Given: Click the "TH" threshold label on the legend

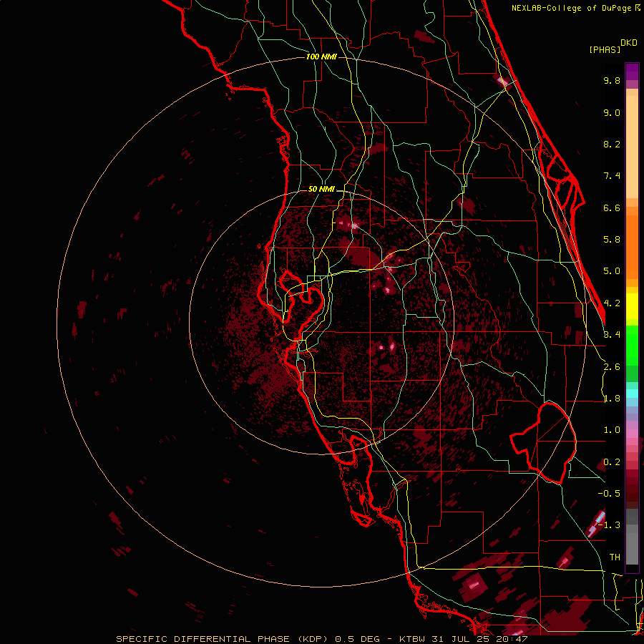Looking at the screenshot, I should point(615,557).
